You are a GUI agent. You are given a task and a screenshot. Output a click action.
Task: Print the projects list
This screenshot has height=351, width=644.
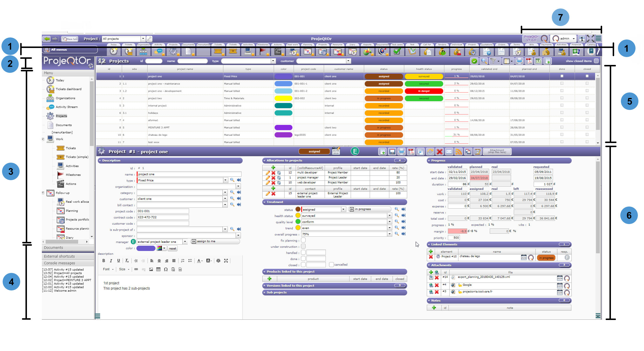(x=519, y=61)
